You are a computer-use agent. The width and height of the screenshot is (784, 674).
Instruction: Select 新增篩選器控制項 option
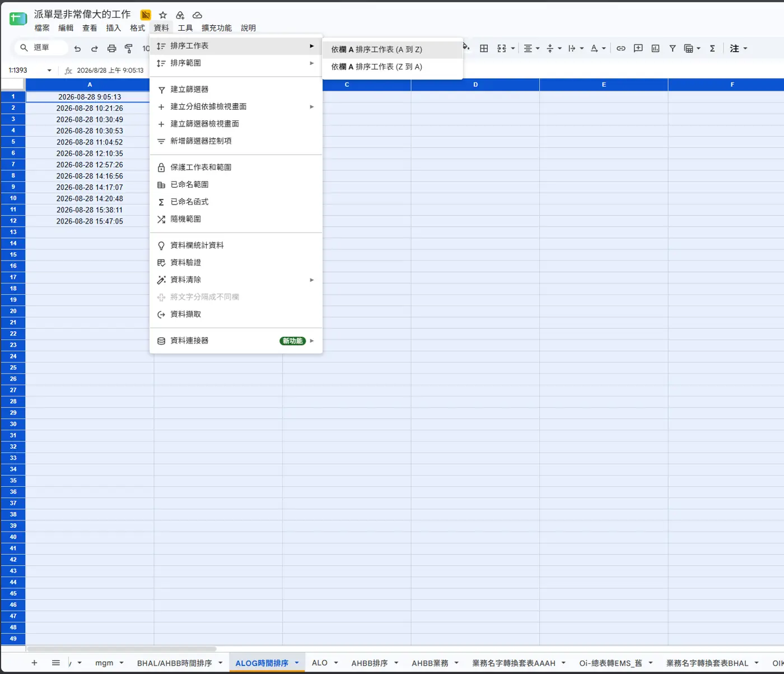point(236,141)
